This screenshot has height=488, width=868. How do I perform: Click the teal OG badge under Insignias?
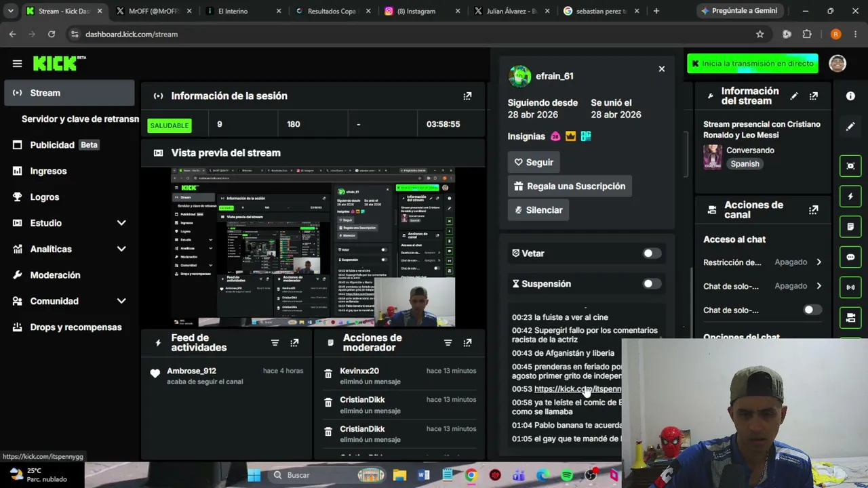coord(586,136)
